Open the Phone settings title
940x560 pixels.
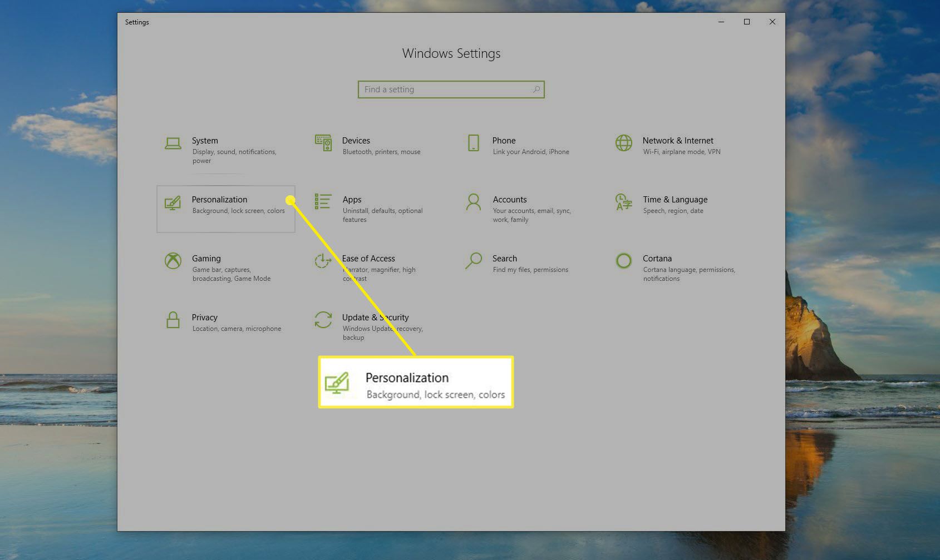click(x=504, y=141)
